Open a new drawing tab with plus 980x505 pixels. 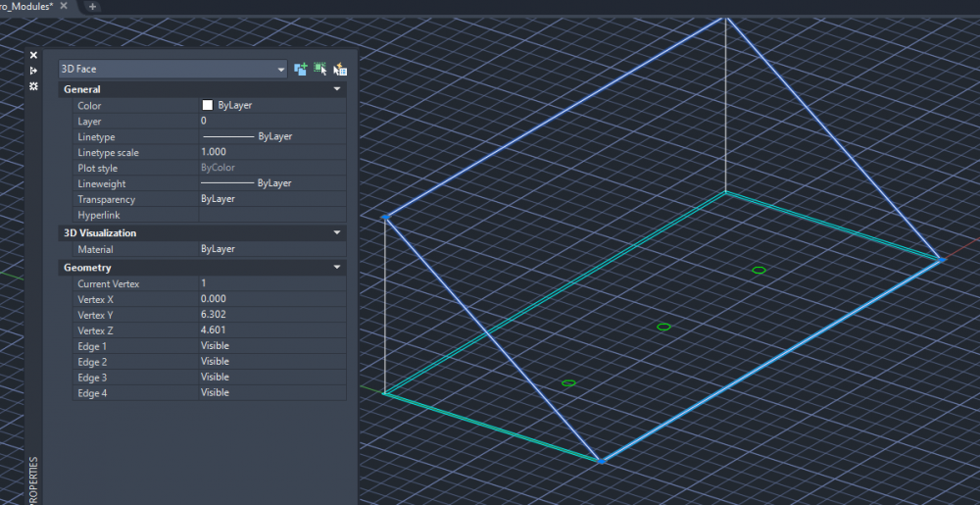[x=93, y=7]
